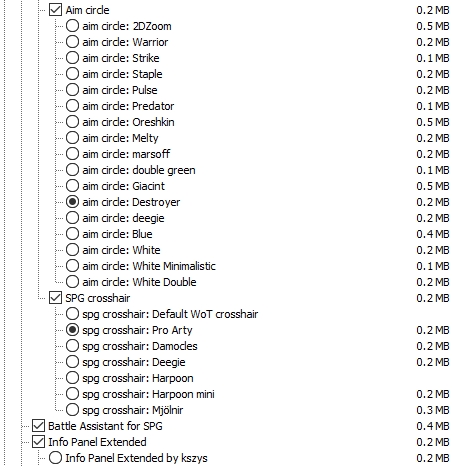Click the 'Battle Assistant for SPG' label
452x466 pixels.
(x=105, y=426)
